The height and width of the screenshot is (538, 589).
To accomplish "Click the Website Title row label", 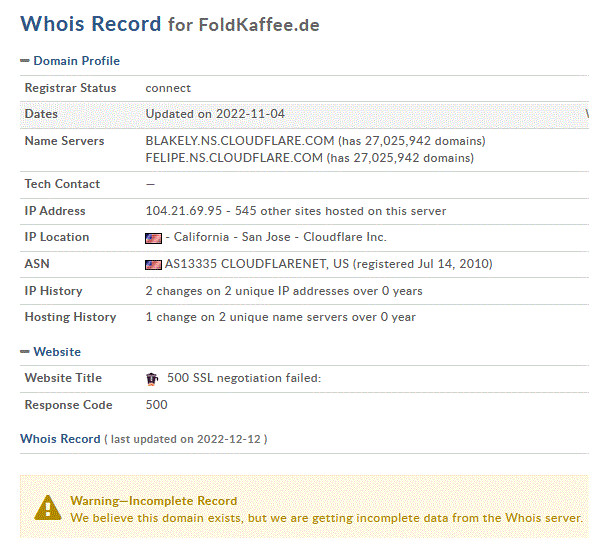I will [63, 378].
